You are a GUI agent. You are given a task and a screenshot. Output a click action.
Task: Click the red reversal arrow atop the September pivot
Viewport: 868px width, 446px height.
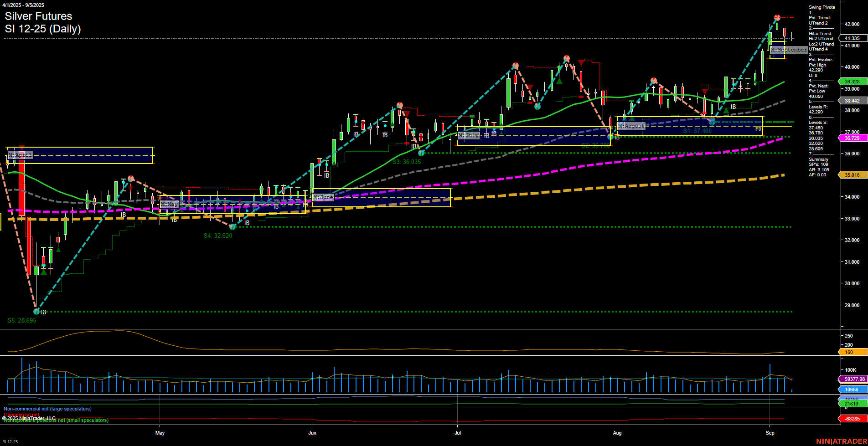pos(777,15)
